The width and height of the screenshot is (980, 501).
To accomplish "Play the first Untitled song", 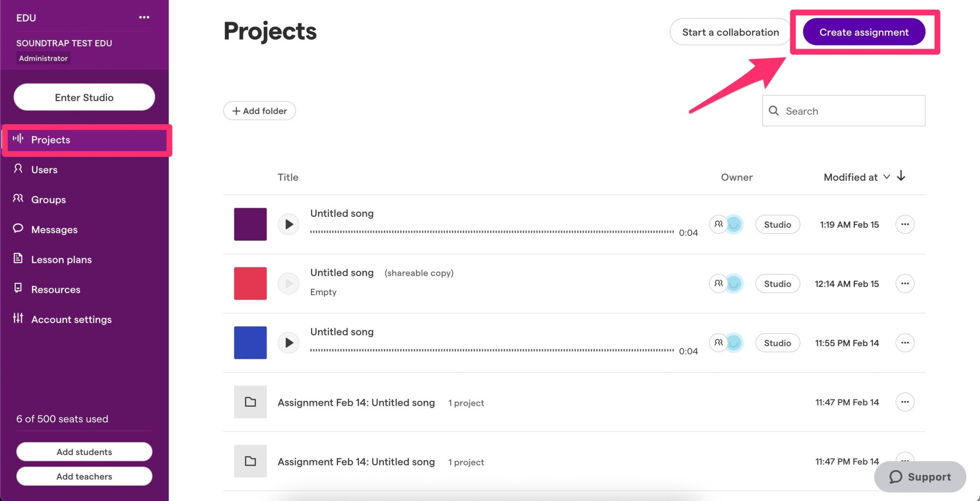I will point(288,224).
